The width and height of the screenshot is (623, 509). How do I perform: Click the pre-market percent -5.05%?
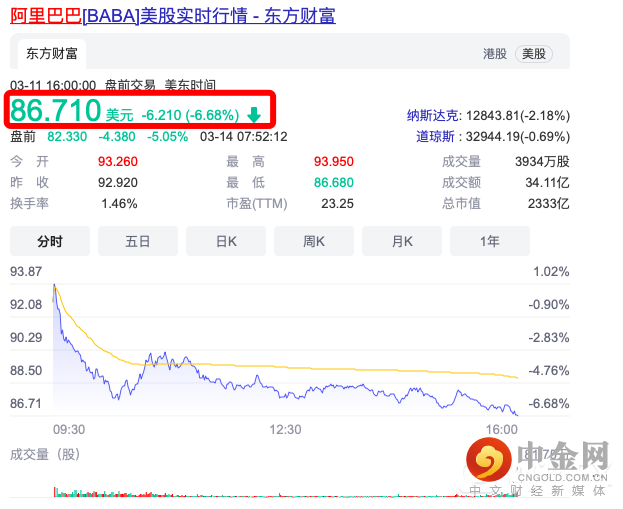(168, 137)
